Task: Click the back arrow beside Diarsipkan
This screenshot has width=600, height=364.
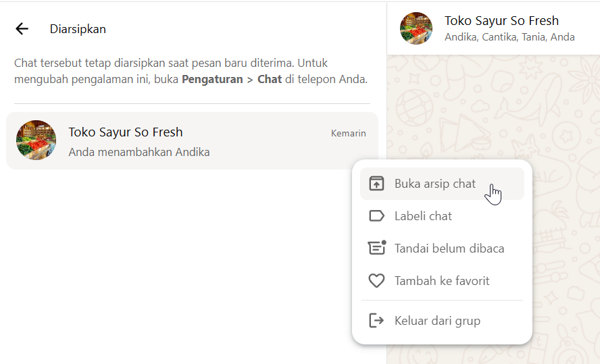Action: [22, 28]
